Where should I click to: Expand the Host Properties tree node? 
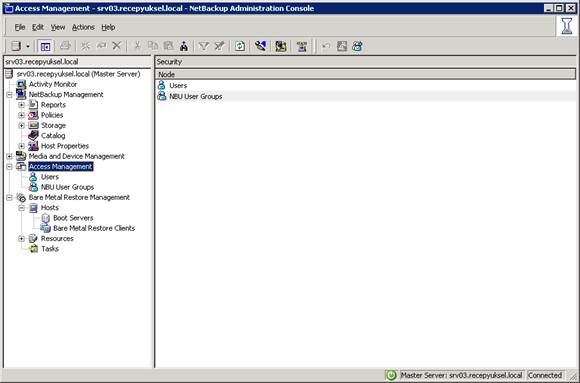tap(21, 146)
